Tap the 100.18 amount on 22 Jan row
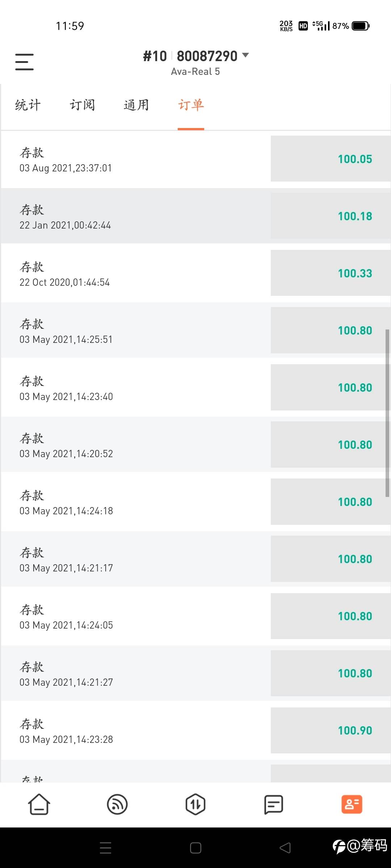Viewport: 391px width, 868px height. click(x=355, y=216)
